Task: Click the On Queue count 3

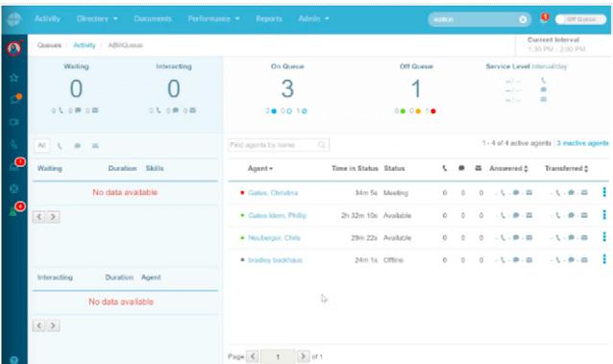Action: [287, 88]
